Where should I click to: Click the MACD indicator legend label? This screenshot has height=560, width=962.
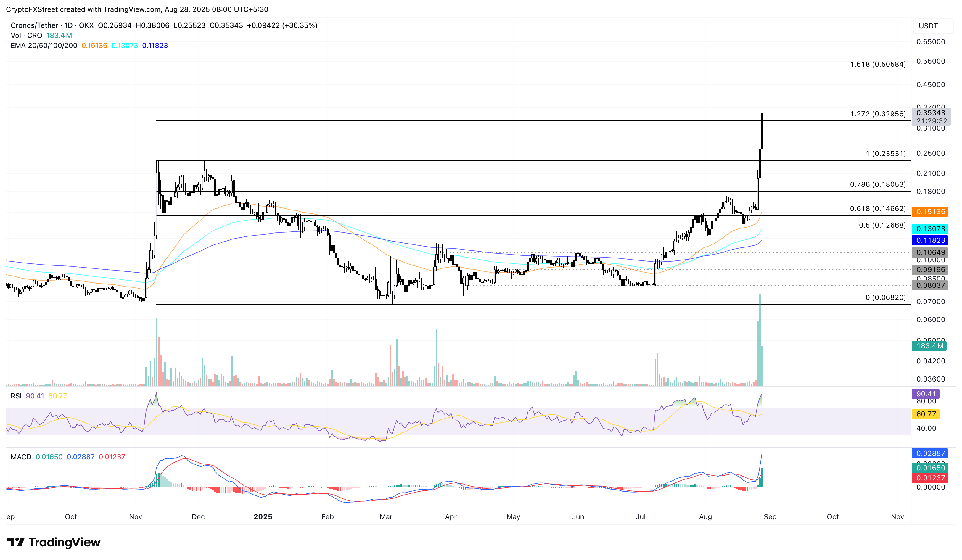click(x=21, y=457)
